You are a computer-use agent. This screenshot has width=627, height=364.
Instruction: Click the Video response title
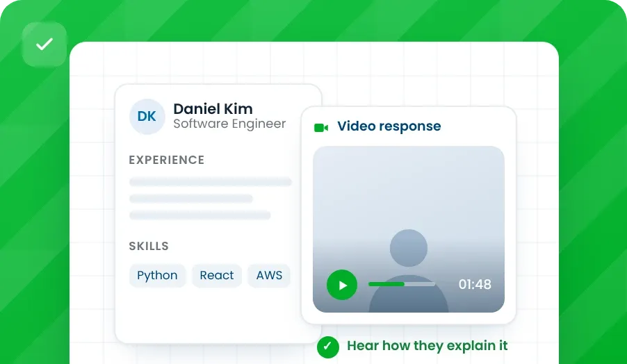click(x=389, y=126)
